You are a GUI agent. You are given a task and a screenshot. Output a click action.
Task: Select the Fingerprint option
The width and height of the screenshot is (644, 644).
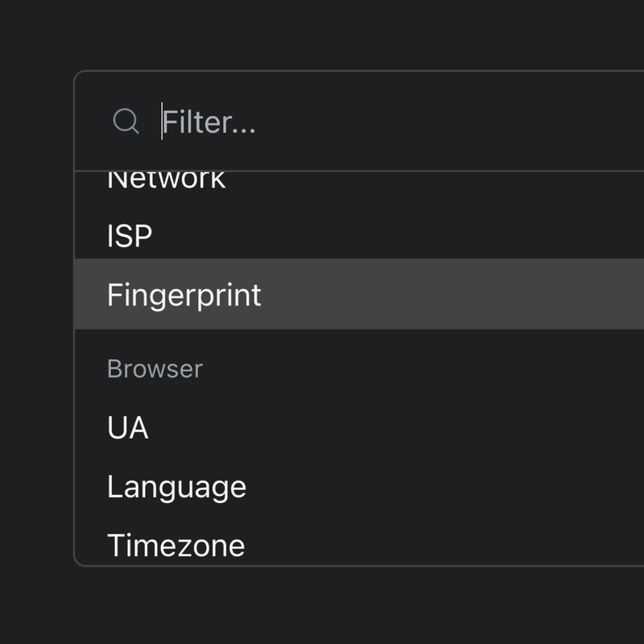pyautogui.click(x=359, y=294)
